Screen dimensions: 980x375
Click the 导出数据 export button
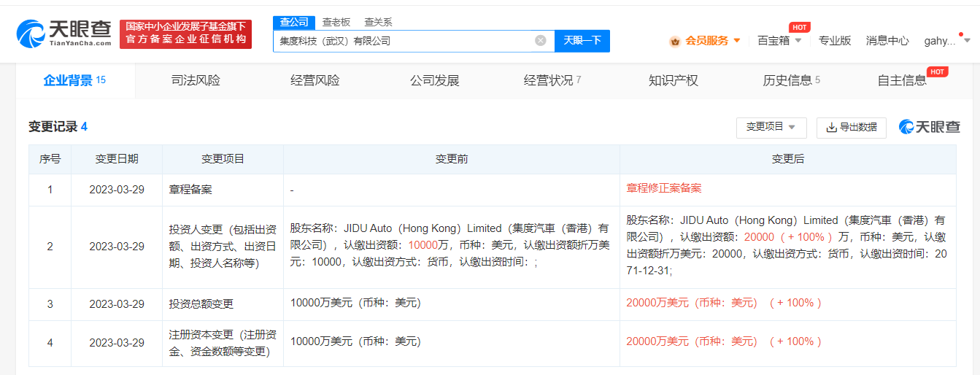(x=852, y=127)
